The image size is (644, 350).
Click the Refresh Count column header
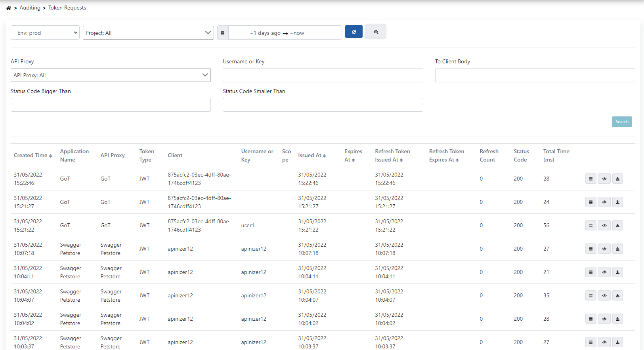pyautogui.click(x=489, y=156)
